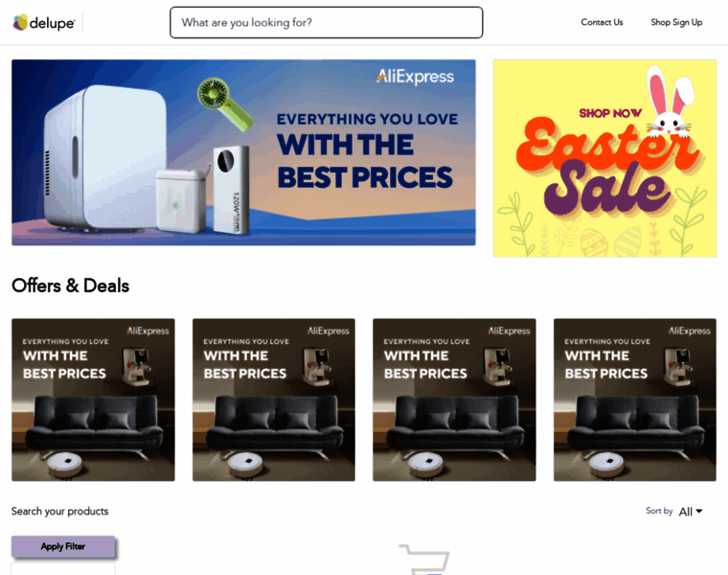The height and width of the screenshot is (575, 728).
Task: Click the power bank image in banner
Action: point(231,190)
